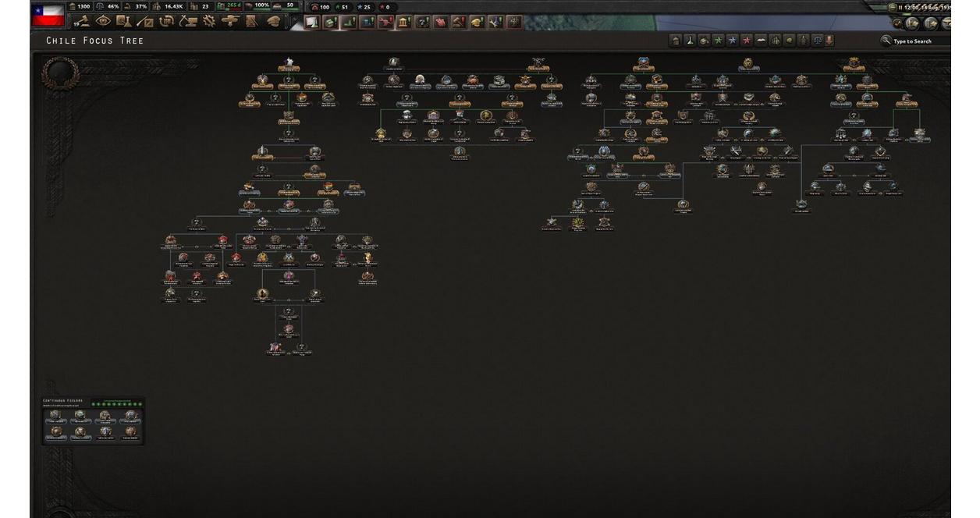Image resolution: width=980 pixels, height=518 pixels.
Task: Open Research via magnifier-and-flask icon
Action: (123, 21)
